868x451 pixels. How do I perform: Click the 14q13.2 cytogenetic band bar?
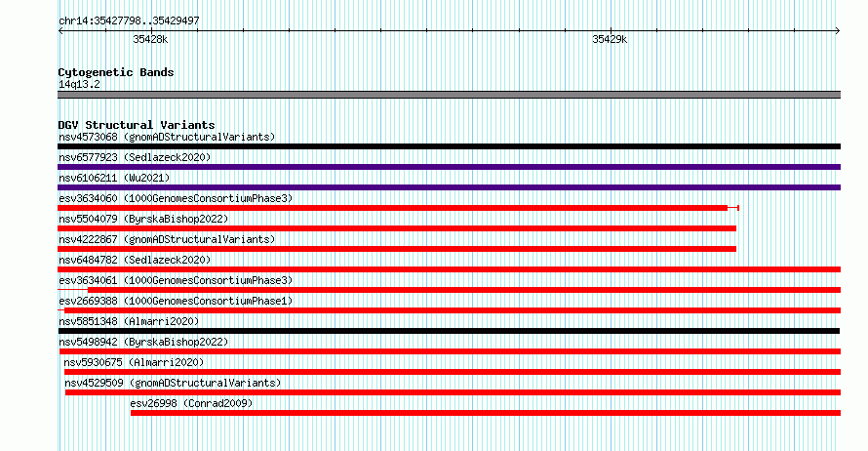[449, 95]
